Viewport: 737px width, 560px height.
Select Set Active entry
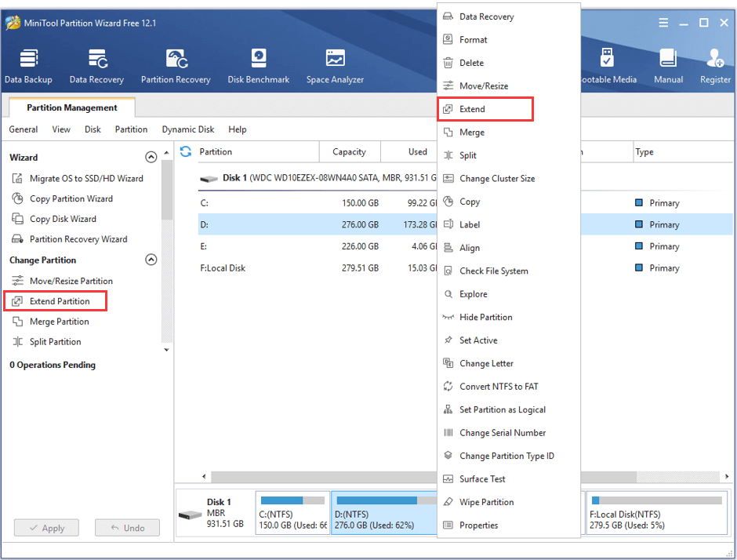(x=509, y=340)
